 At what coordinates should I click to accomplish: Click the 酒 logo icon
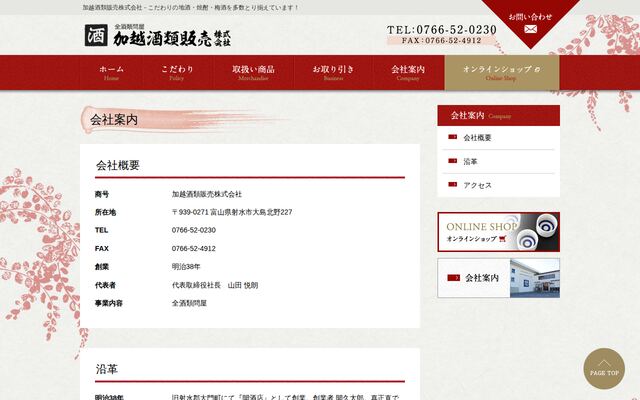click(96, 35)
